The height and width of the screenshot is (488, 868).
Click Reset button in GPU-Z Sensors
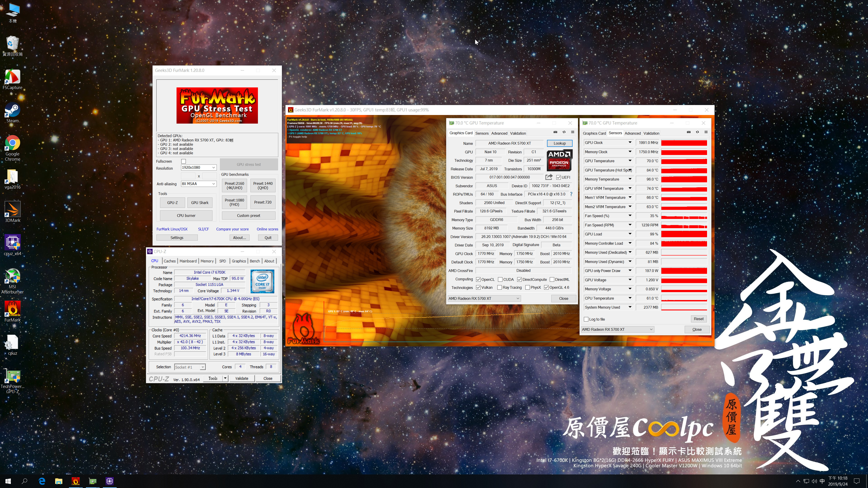(x=698, y=319)
